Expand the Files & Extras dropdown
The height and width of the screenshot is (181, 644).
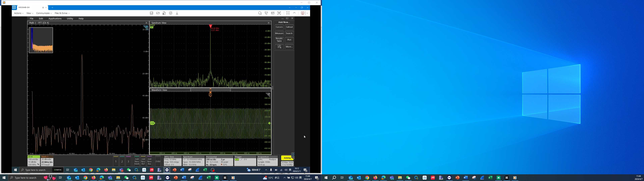[62, 13]
